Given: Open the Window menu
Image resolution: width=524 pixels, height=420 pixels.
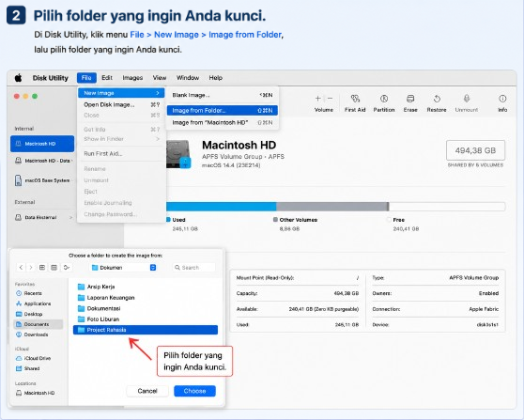Looking at the screenshot, I should (188, 78).
